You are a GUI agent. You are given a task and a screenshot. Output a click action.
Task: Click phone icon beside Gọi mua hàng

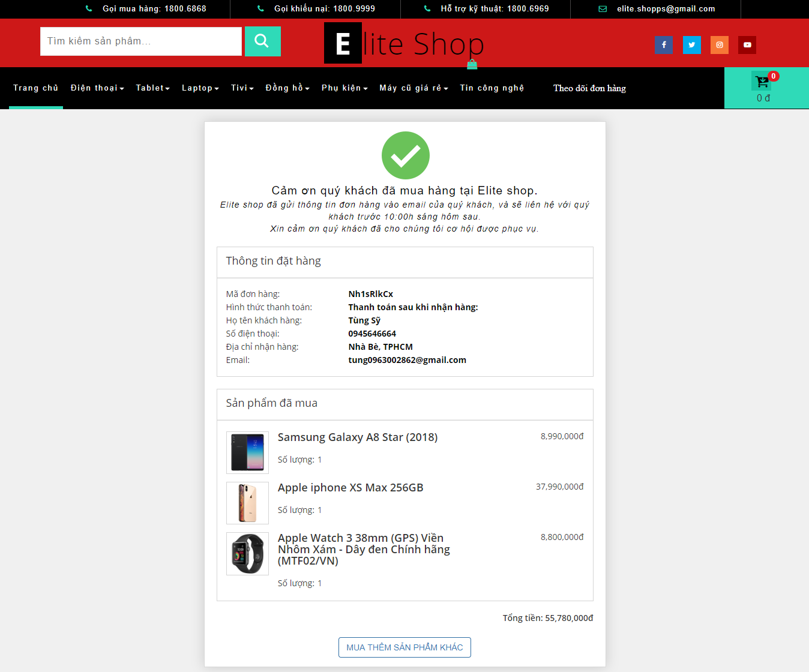89,8
